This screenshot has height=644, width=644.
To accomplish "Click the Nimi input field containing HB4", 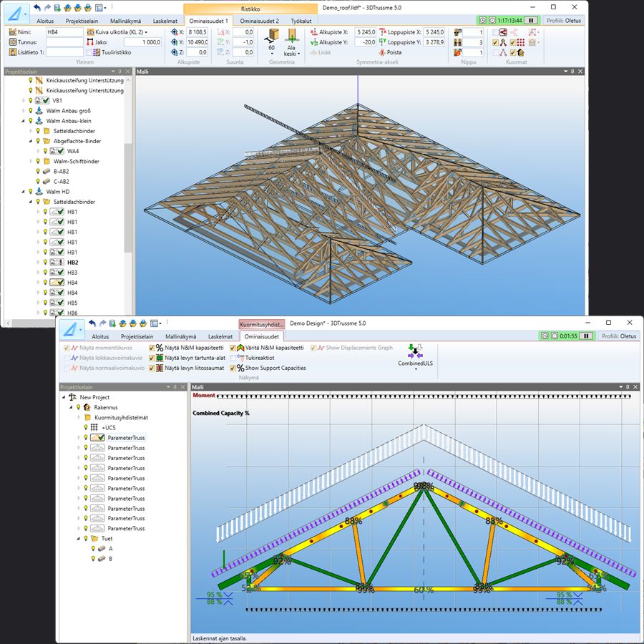I will point(64,32).
